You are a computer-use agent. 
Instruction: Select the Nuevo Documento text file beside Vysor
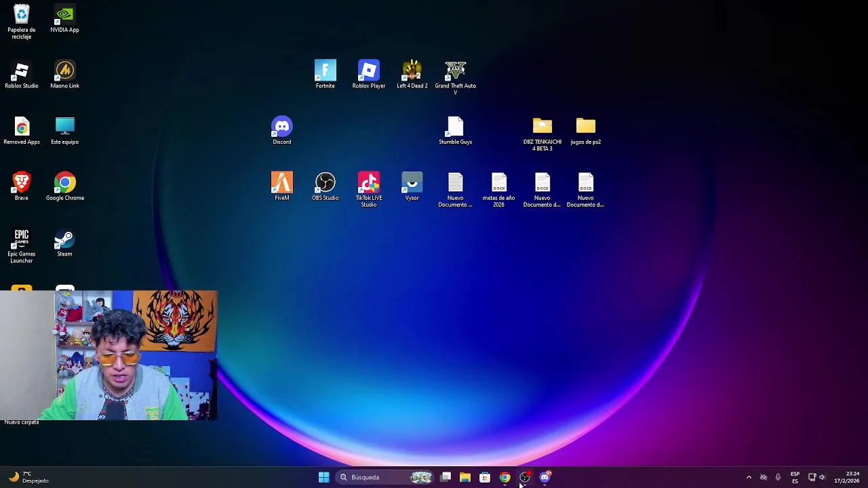pyautogui.click(x=455, y=190)
